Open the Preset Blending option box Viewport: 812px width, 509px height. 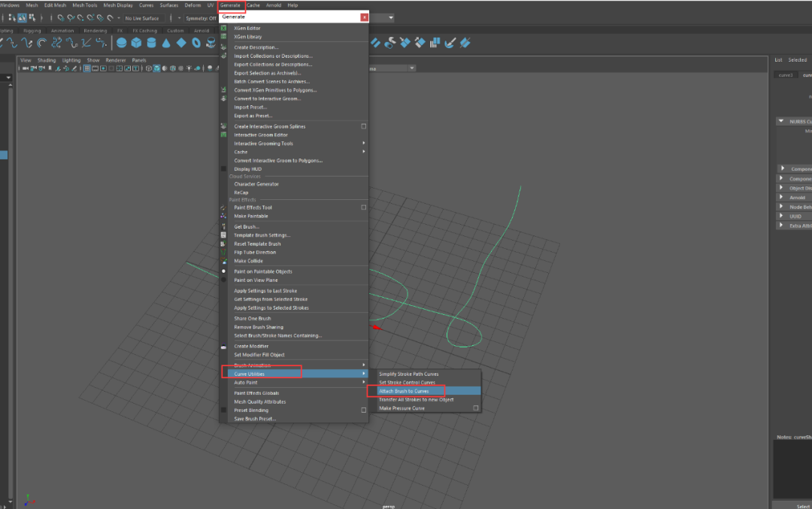pyautogui.click(x=364, y=410)
